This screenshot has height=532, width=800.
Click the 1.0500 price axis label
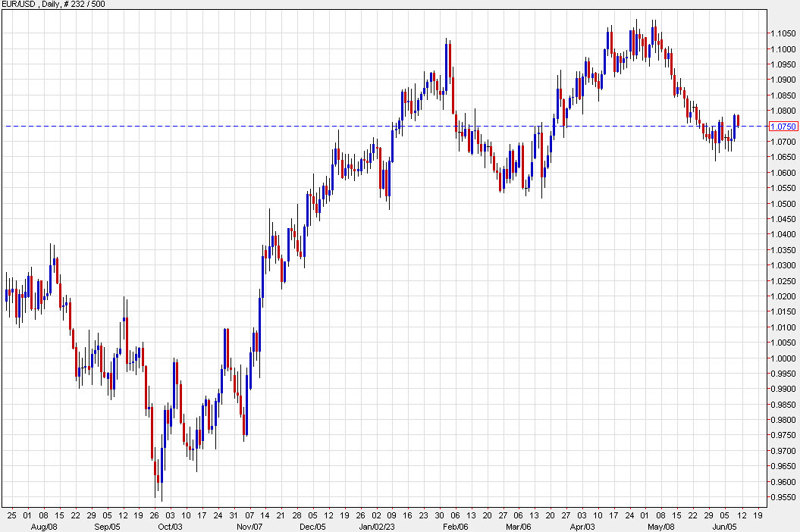click(783, 204)
